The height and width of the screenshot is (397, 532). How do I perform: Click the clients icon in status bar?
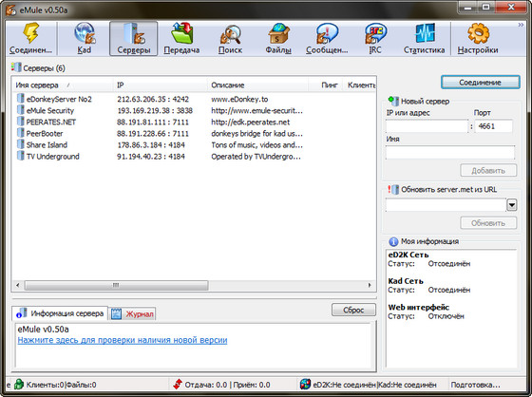[19, 385]
